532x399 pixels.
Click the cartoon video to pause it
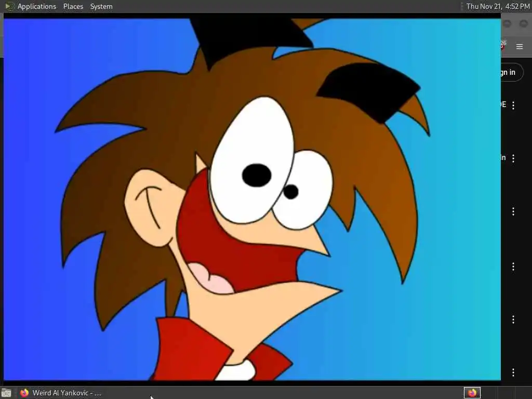coord(252,199)
